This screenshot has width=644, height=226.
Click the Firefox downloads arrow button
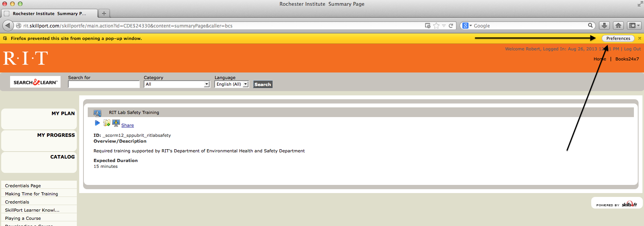(604, 26)
